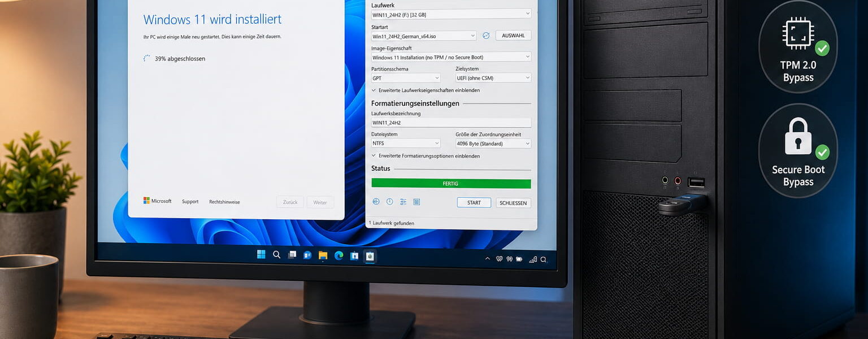
Task: Open the chat app taskbar icon
Action: pyautogui.click(x=307, y=255)
